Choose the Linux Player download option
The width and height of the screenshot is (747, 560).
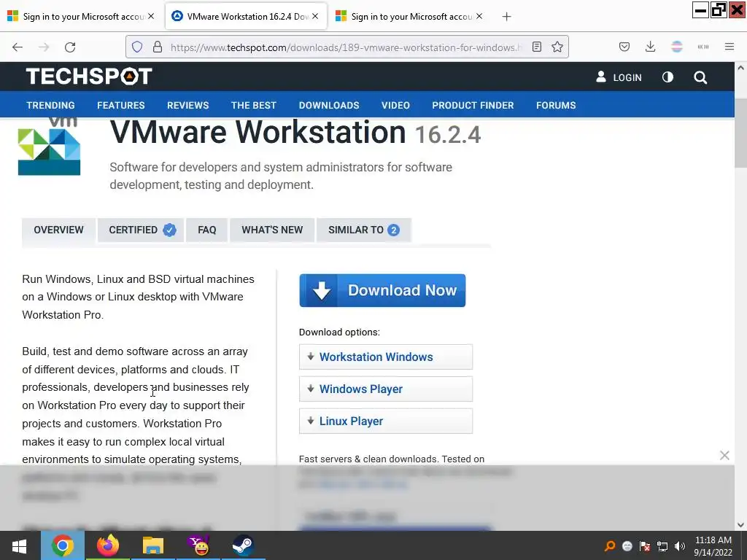pyautogui.click(x=385, y=421)
